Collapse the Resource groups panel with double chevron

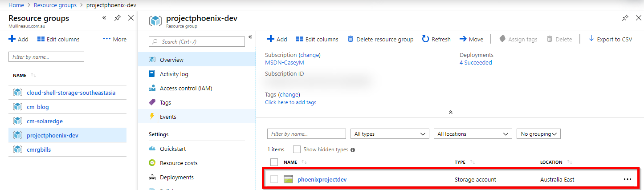point(104,18)
